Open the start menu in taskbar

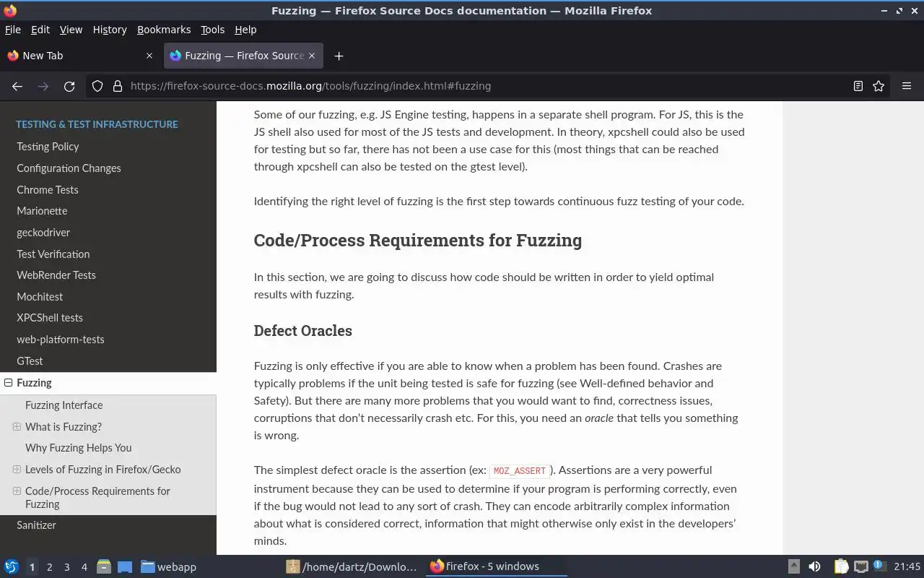[11, 566]
